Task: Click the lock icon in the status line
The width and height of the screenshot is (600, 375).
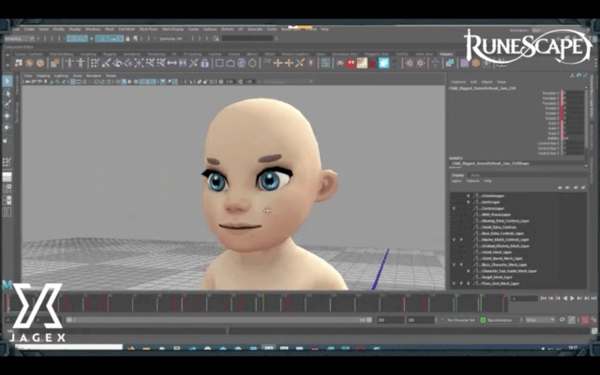Action: pyautogui.click(x=128, y=39)
